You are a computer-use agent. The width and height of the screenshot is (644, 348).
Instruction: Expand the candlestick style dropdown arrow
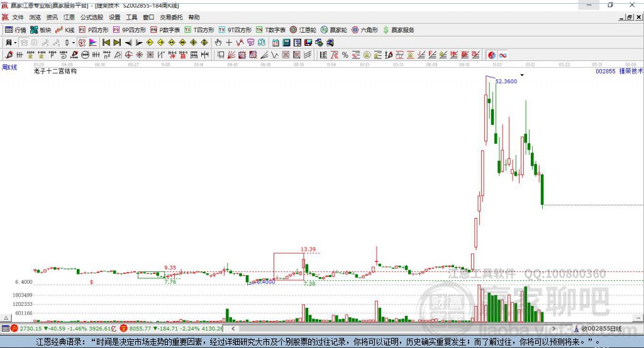pos(74,43)
